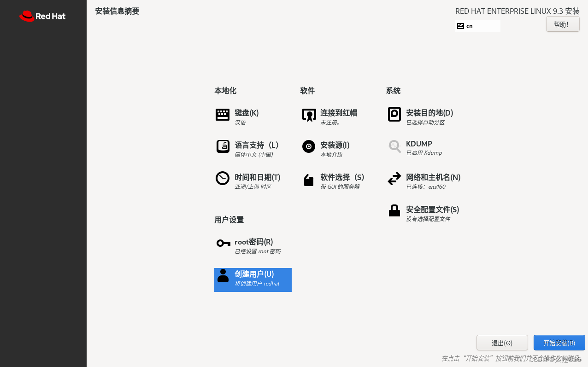This screenshot has height=367, width=588.
Task: Click the certificate icon for 连接到红帽
Action: click(309, 115)
